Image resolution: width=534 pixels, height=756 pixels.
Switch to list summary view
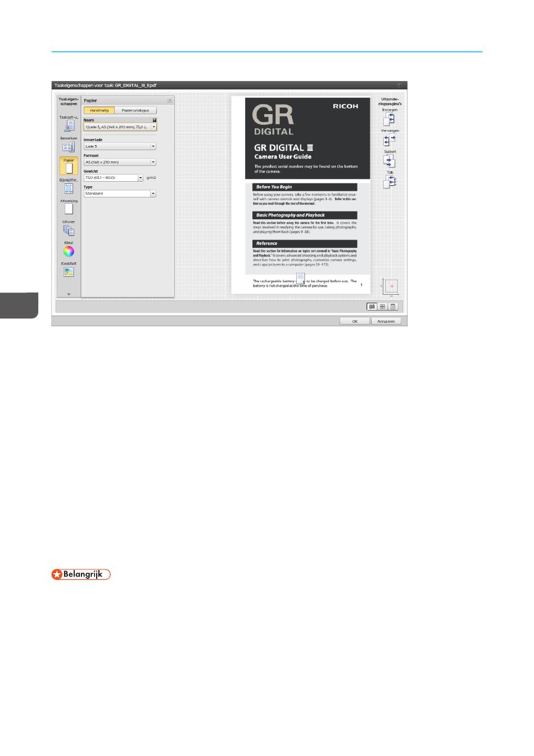coord(393,307)
